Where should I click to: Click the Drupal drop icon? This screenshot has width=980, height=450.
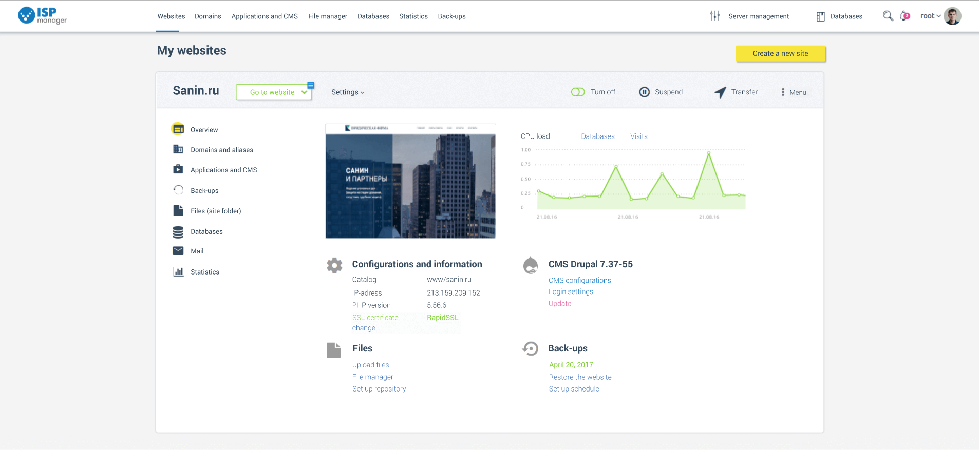[x=531, y=265]
